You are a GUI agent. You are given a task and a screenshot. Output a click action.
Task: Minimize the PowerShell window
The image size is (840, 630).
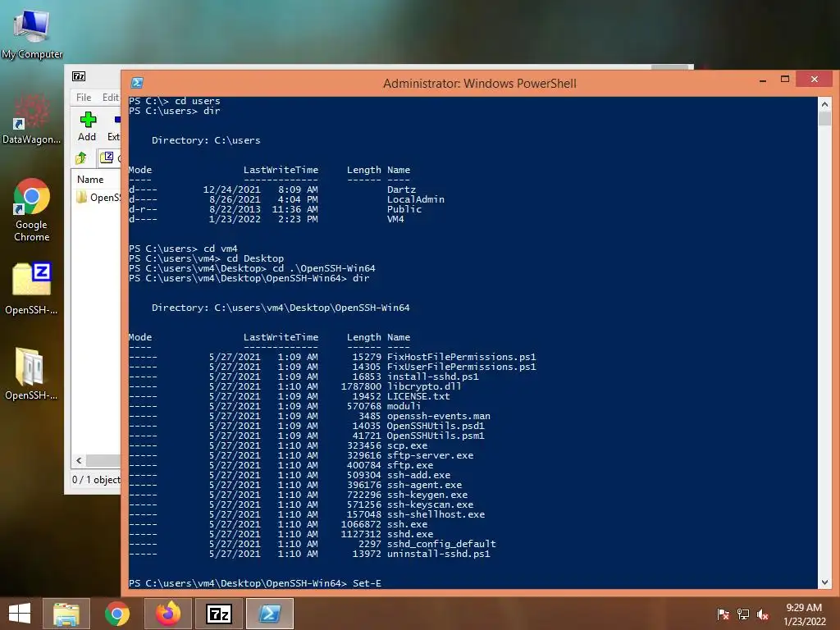763,80
